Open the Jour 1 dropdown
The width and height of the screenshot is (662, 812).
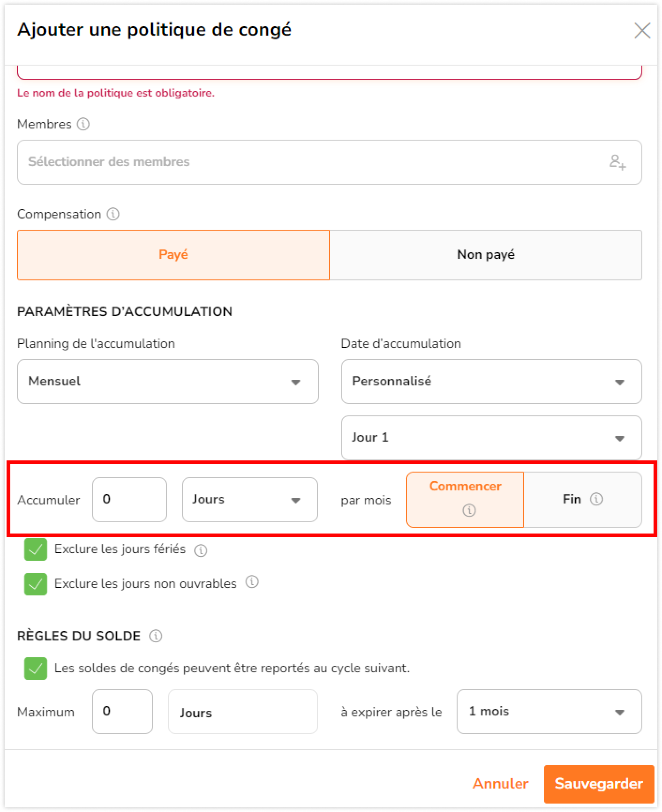pyautogui.click(x=491, y=438)
